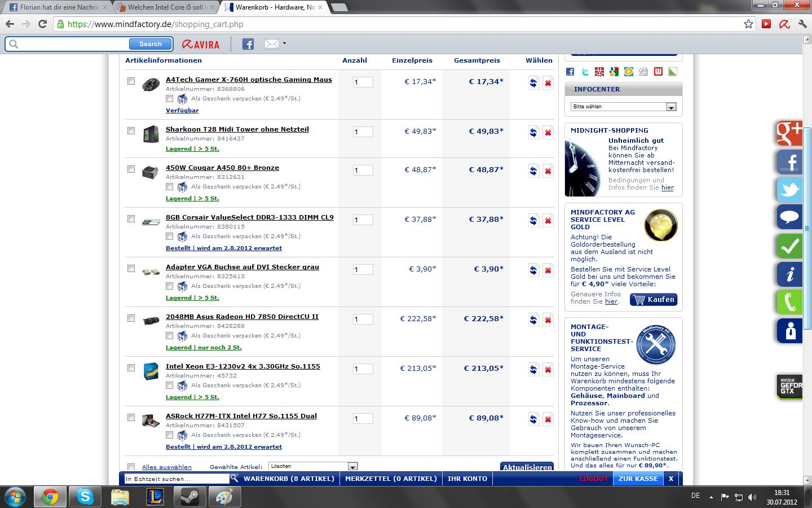Screen dimensions: 812x508
Task: Open Steam from the taskbar
Action: pyautogui.click(x=189, y=497)
